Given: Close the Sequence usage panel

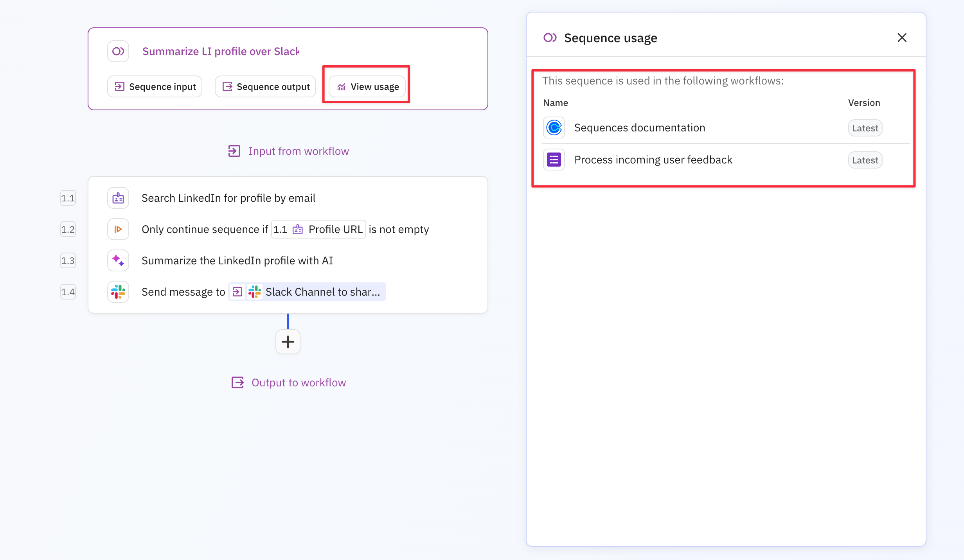Looking at the screenshot, I should pyautogui.click(x=902, y=38).
